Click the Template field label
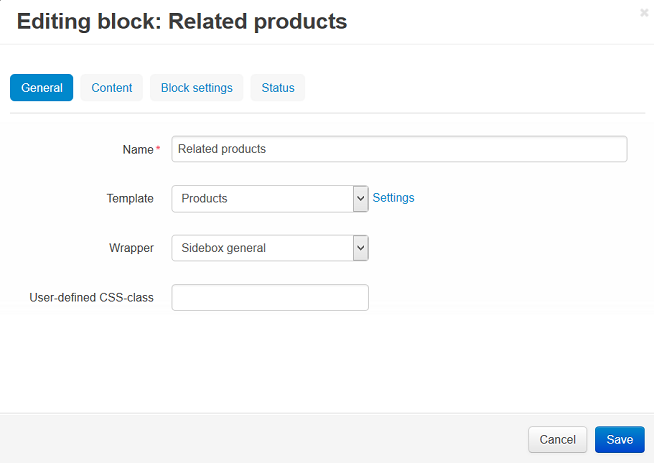This screenshot has height=463, width=654. click(130, 199)
